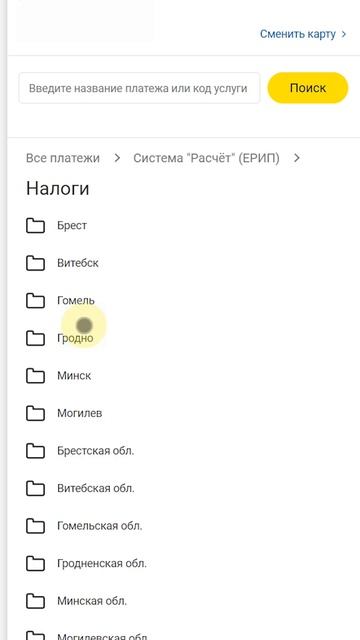Open the Витебск folder icon
The image size is (360, 640).
click(36, 263)
